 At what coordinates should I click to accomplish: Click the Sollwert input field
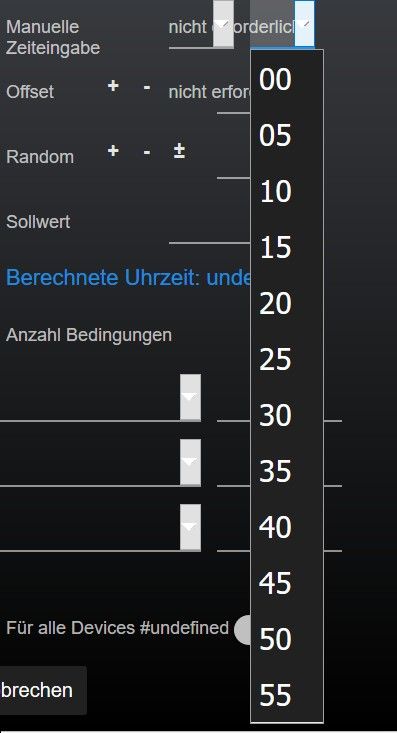tap(209, 229)
